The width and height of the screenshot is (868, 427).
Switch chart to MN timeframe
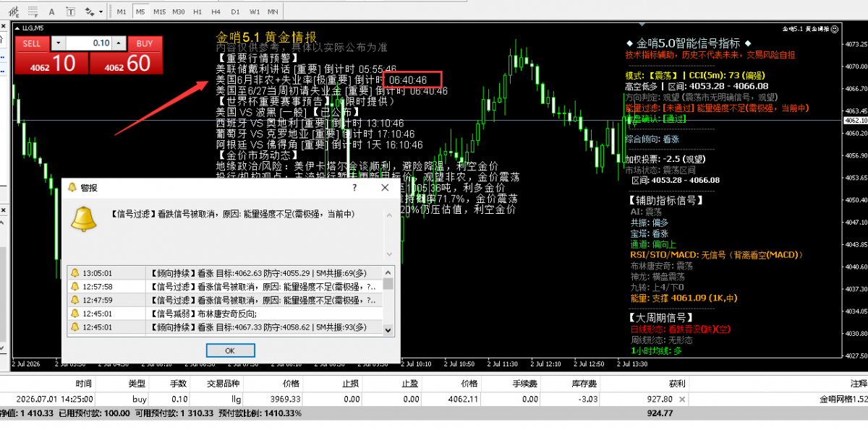(x=273, y=12)
